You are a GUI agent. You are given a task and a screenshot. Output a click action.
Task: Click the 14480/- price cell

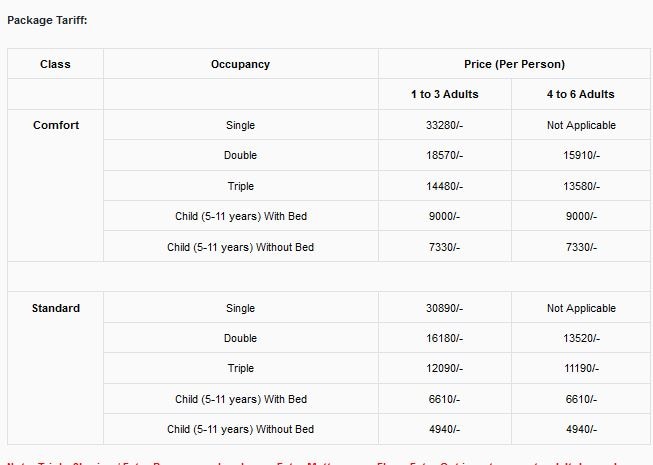(x=443, y=186)
